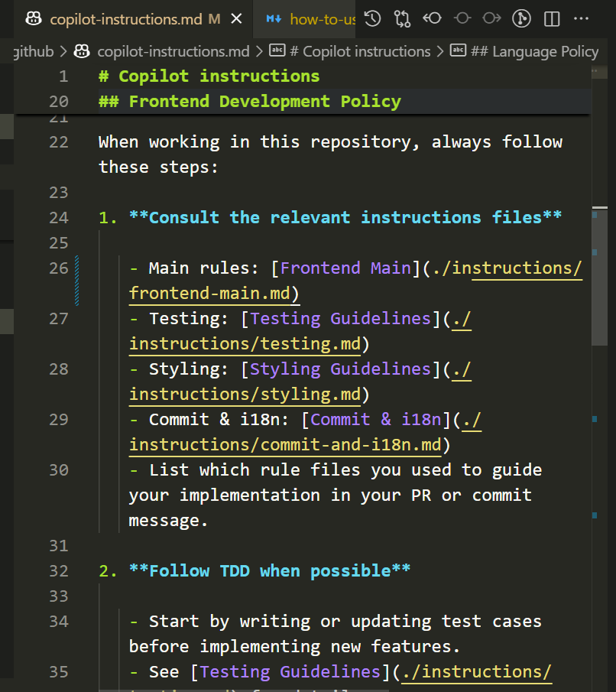The height and width of the screenshot is (692, 616).
Task: Click the instructions/styling.md link path
Action: (245, 395)
